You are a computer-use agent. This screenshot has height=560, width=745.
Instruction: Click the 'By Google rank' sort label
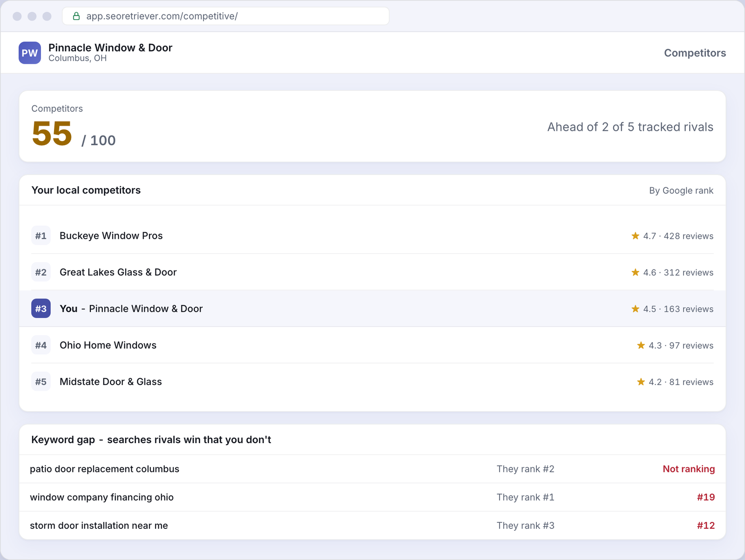pos(681,190)
